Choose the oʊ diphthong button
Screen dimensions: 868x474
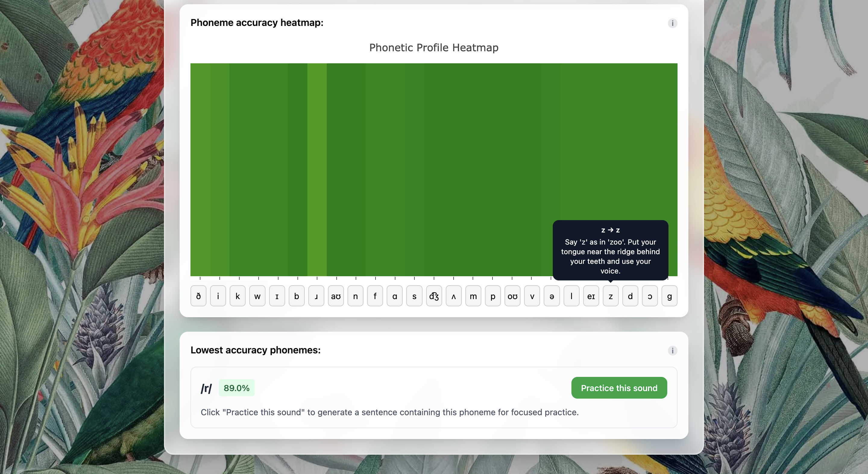pos(512,296)
